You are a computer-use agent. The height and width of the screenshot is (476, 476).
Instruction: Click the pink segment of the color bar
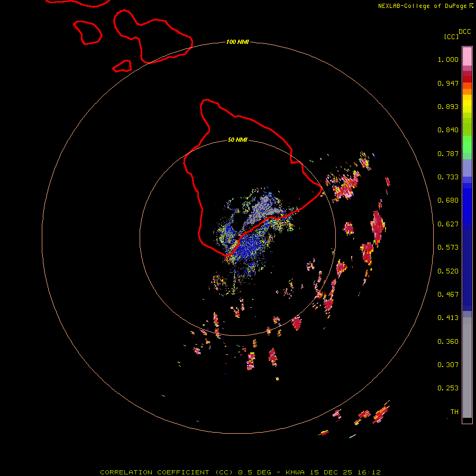(x=467, y=56)
